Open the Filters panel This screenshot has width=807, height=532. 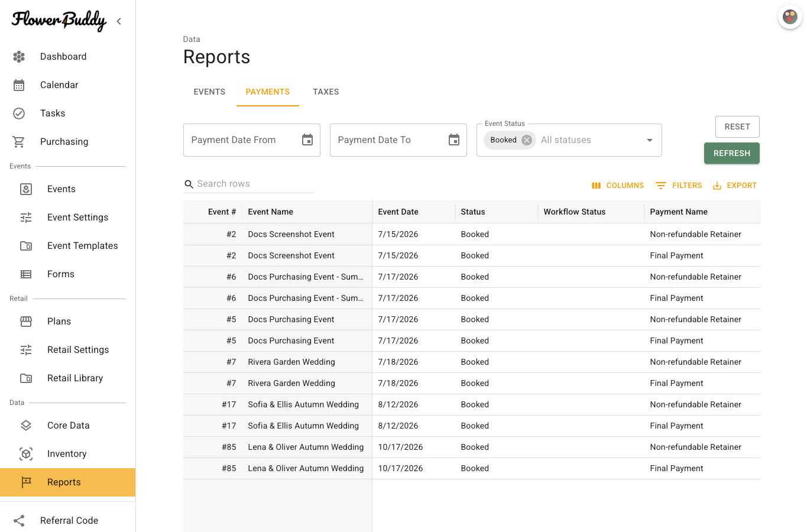tap(679, 186)
